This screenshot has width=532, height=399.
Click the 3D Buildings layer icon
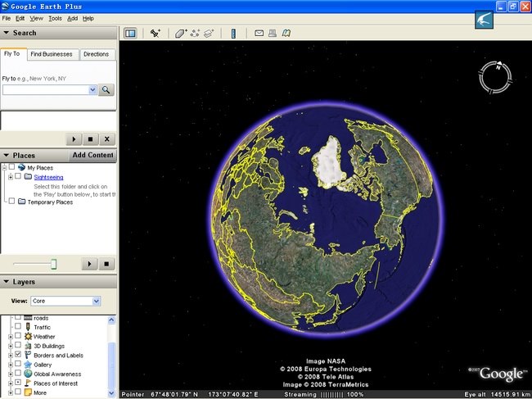[x=28, y=346]
